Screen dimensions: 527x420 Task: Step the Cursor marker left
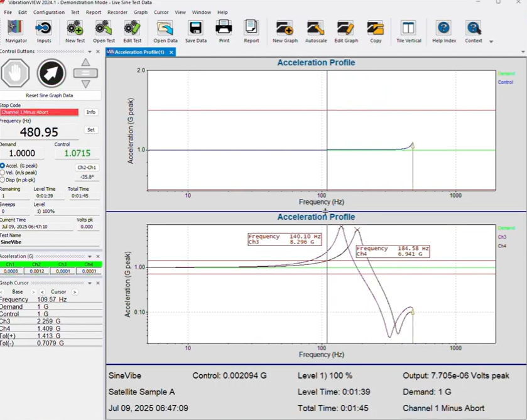[42, 292]
